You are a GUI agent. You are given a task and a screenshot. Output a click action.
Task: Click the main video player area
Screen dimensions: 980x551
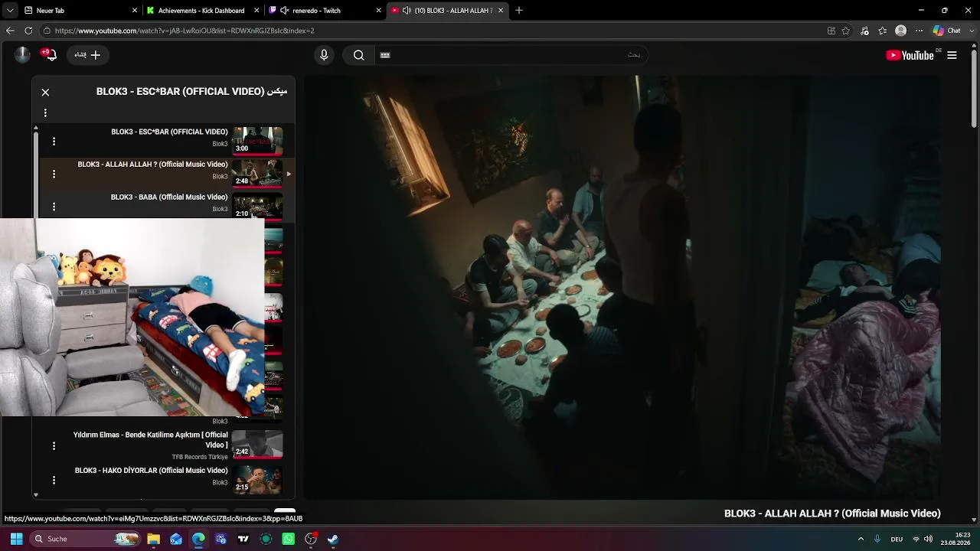622,287
